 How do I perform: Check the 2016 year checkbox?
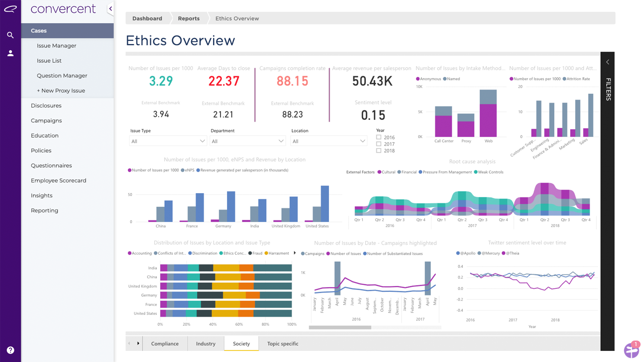[x=379, y=137]
